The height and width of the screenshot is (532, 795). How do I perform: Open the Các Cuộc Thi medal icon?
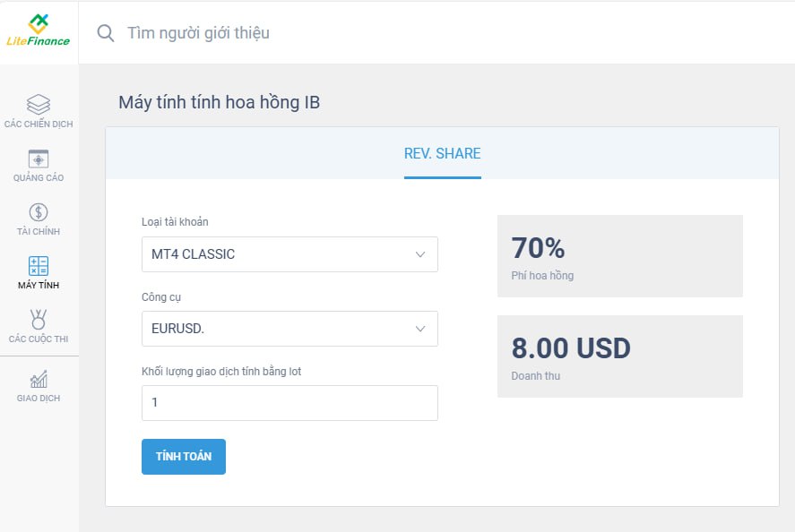(x=39, y=320)
